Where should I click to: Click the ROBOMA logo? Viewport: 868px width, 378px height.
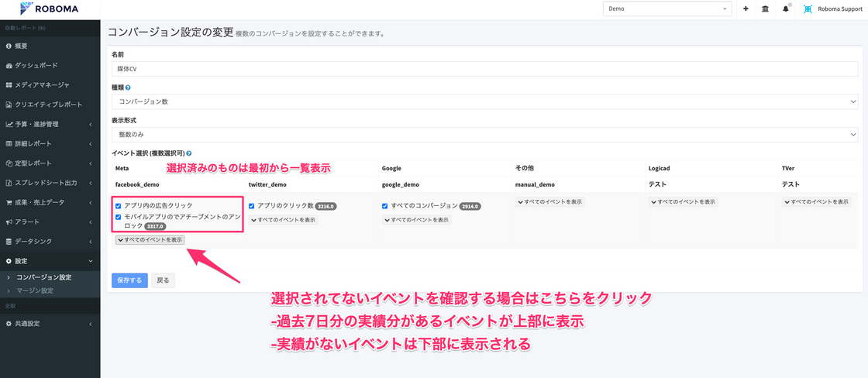click(x=49, y=9)
